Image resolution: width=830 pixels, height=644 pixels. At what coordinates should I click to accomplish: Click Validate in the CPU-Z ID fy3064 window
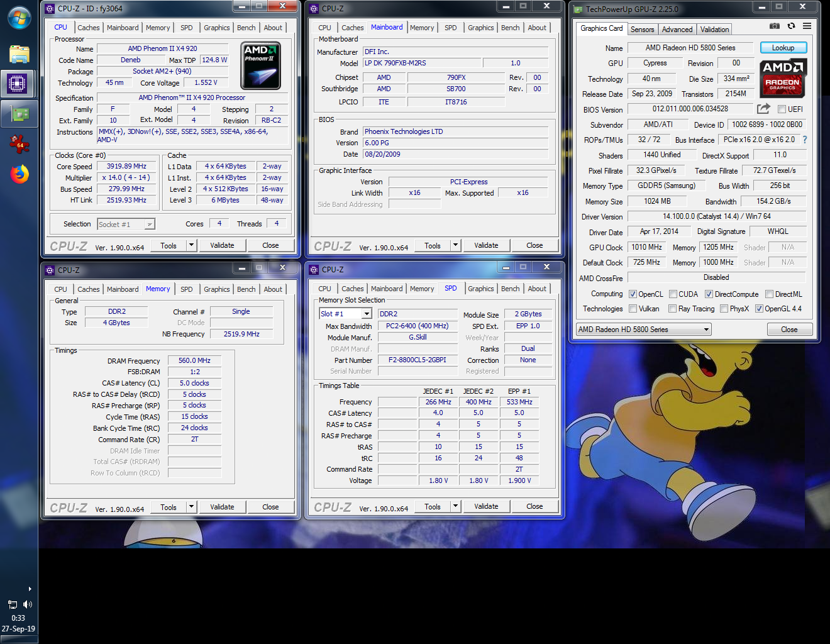point(222,245)
